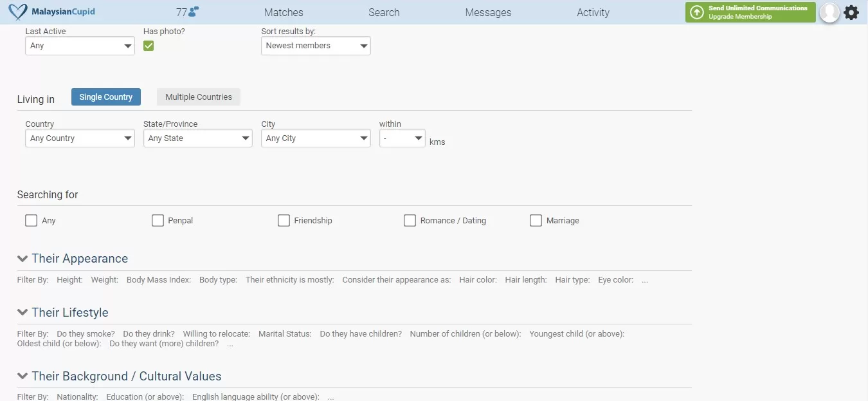Switch to Multiple Countries option
The height and width of the screenshot is (401, 868).
pyautogui.click(x=198, y=97)
